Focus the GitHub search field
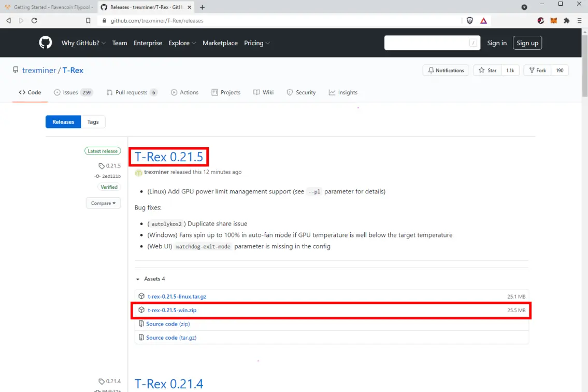This screenshot has width=588, height=392. pyautogui.click(x=432, y=43)
